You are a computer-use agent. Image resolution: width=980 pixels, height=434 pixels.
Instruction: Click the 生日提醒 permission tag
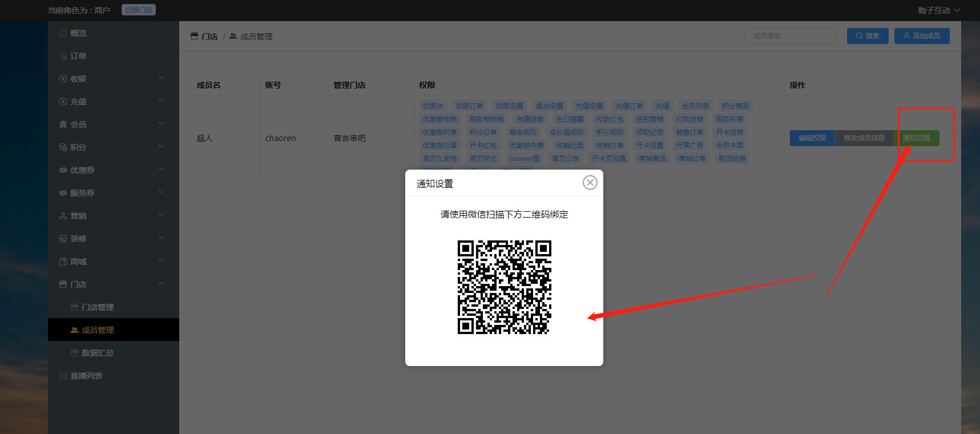[570, 119]
